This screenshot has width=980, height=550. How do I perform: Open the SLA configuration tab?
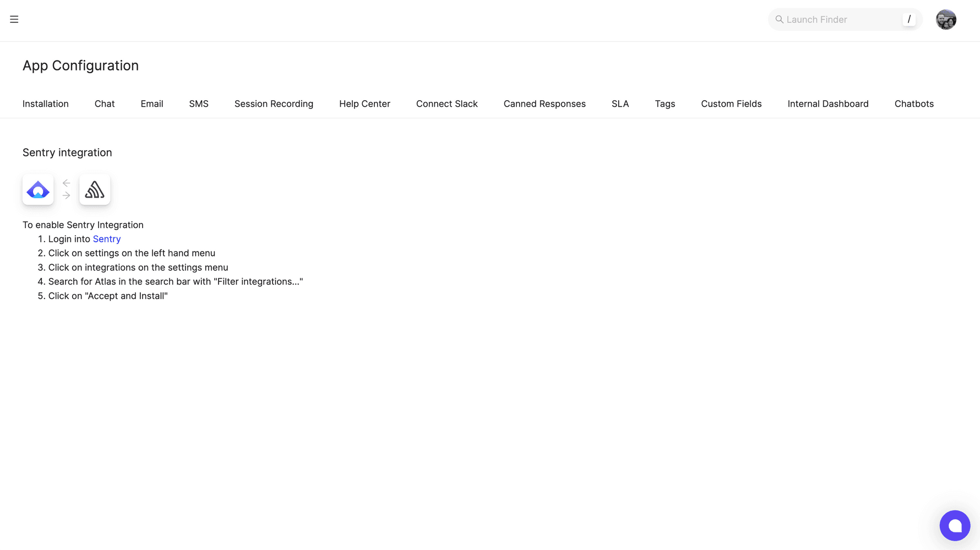620,104
